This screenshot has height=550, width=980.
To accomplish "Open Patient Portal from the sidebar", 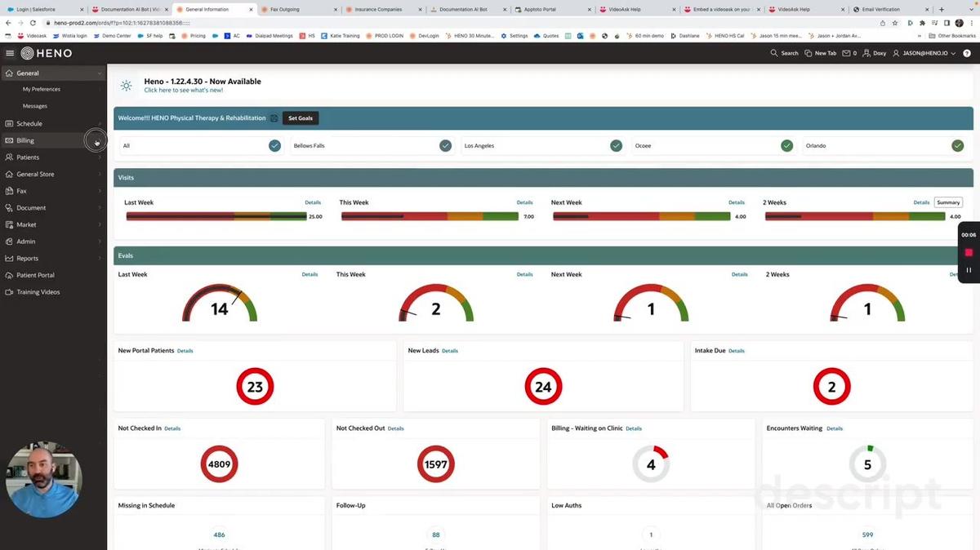I will click(x=35, y=275).
